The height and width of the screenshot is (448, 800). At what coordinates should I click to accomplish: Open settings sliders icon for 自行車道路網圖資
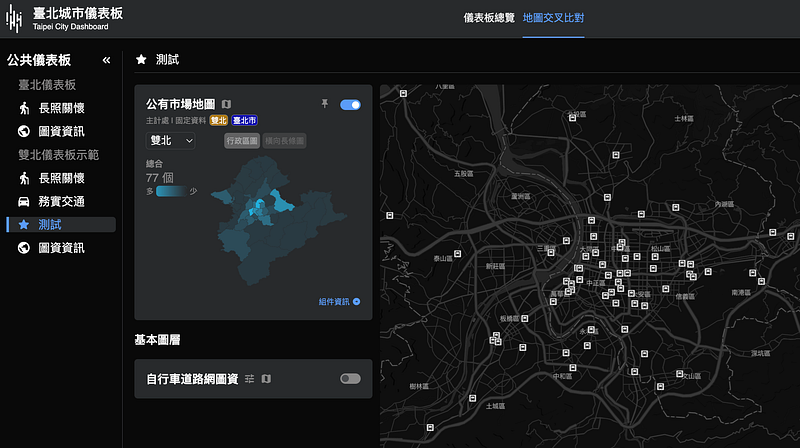(249, 379)
